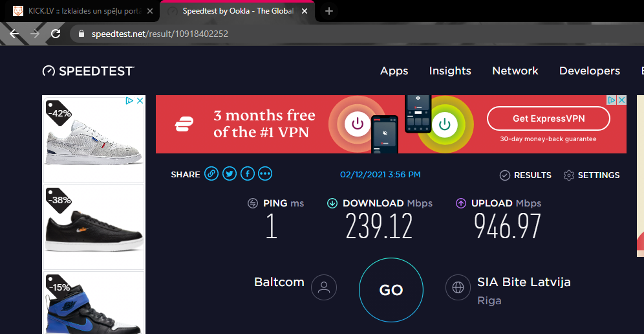
Task: Click Get ExpressVPN button
Action: (x=548, y=118)
